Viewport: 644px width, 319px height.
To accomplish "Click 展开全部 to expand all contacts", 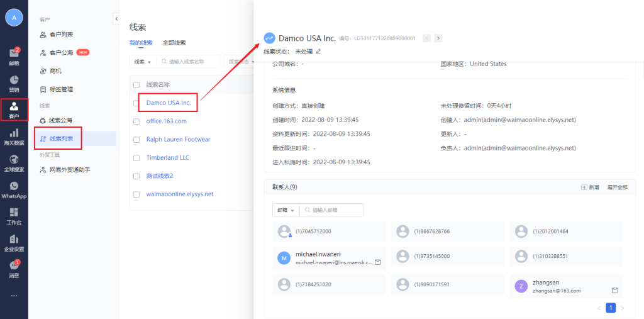I will 617,187.
